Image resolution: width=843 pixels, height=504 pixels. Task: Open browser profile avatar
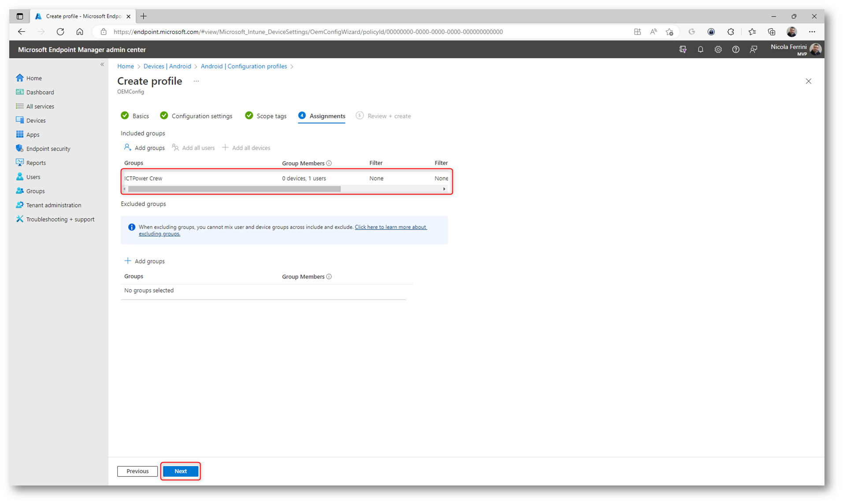pos(791,32)
